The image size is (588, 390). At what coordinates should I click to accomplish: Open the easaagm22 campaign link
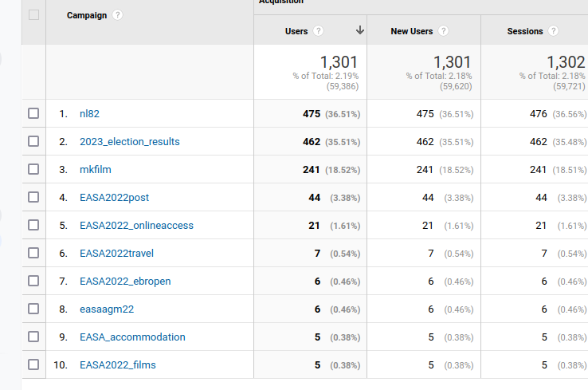click(x=107, y=309)
